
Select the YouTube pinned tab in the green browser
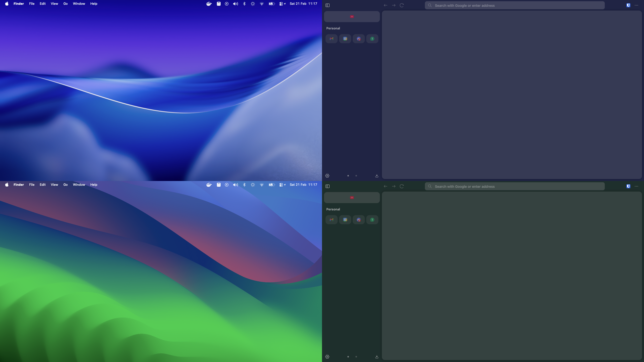pyautogui.click(x=352, y=198)
